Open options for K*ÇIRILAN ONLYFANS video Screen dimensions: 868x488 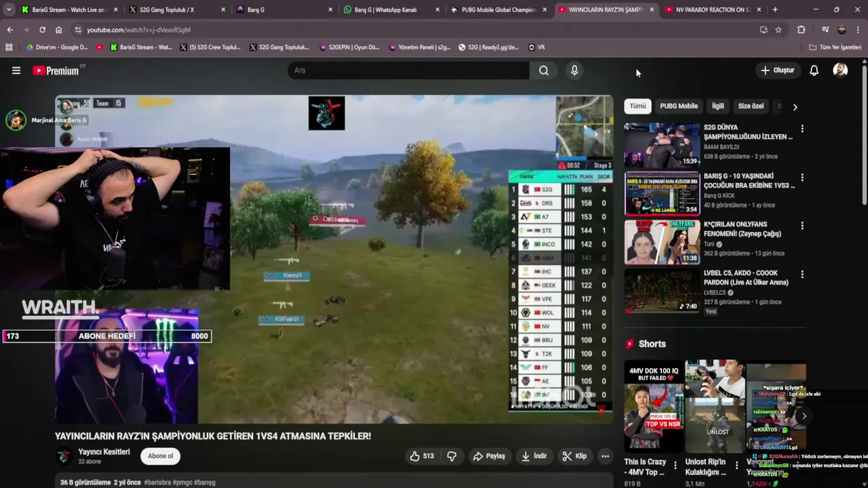pos(802,226)
